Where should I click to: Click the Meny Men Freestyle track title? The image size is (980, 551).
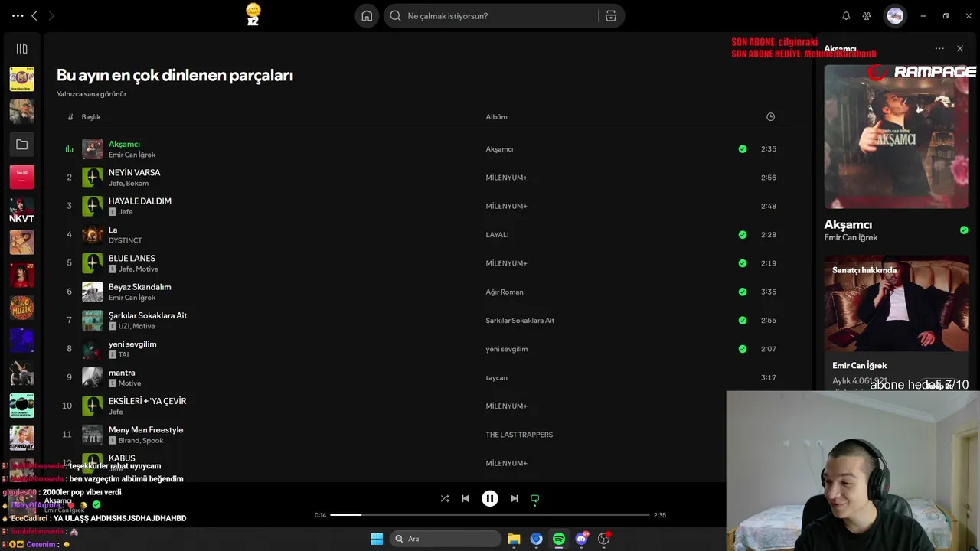pyautogui.click(x=145, y=430)
